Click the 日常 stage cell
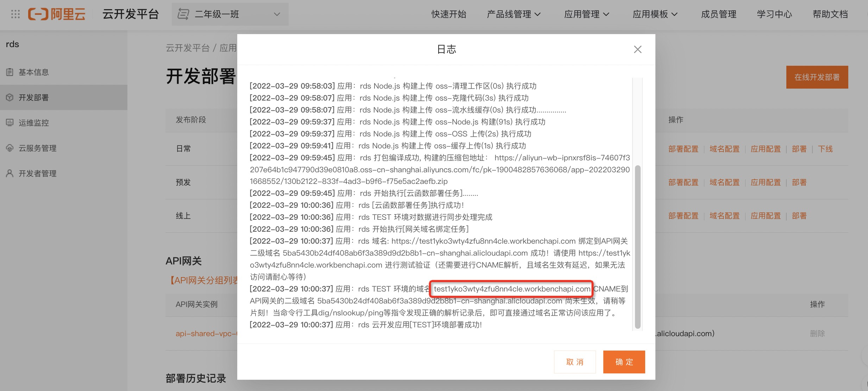 tap(183, 149)
